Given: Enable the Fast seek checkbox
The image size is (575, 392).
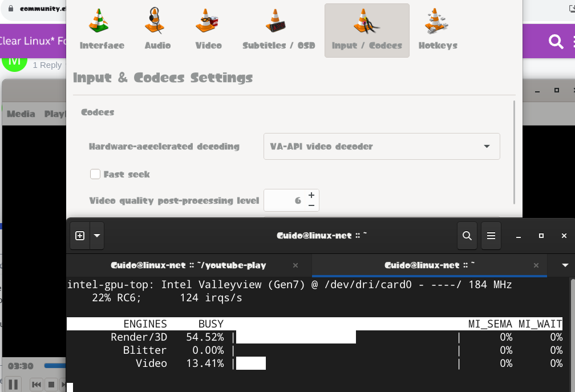Looking at the screenshot, I should [x=95, y=174].
